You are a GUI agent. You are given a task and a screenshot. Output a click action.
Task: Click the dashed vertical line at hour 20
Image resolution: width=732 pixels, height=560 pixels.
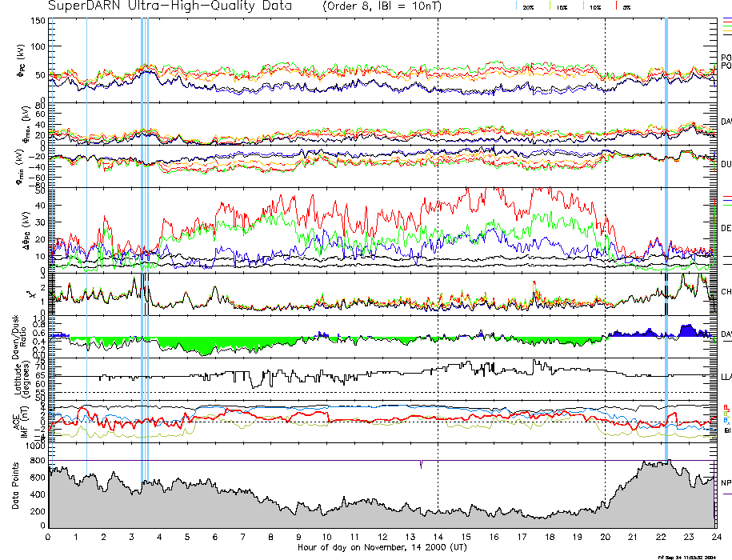tap(605, 240)
